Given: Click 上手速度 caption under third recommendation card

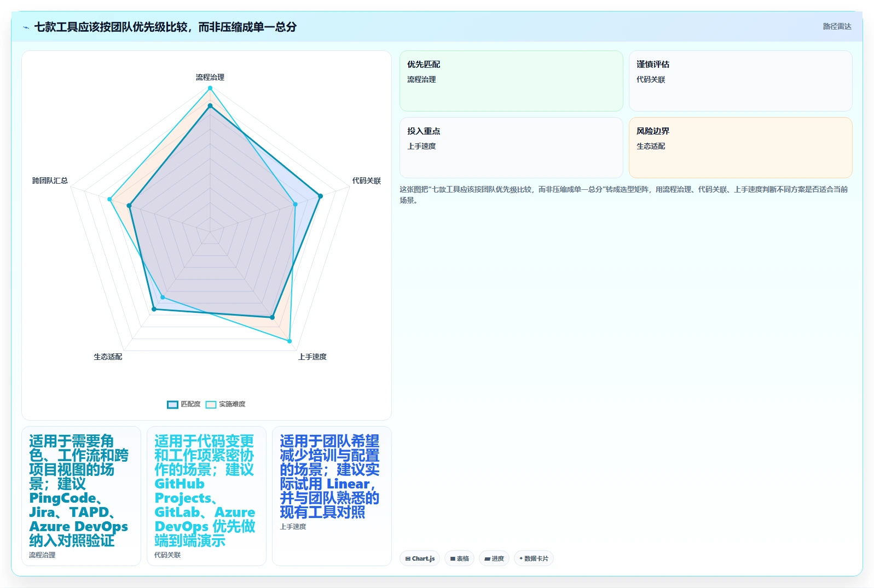Looking at the screenshot, I should [x=293, y=526].
